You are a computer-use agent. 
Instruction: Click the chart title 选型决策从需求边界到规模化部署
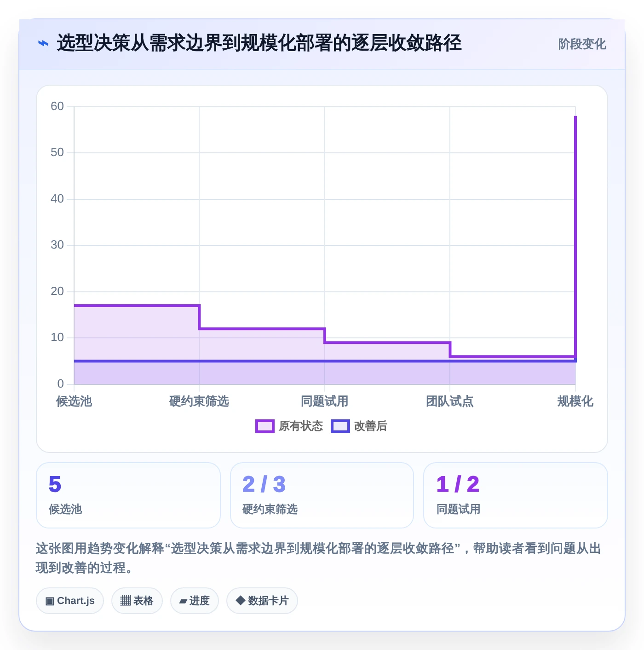[x=259, y=43]
